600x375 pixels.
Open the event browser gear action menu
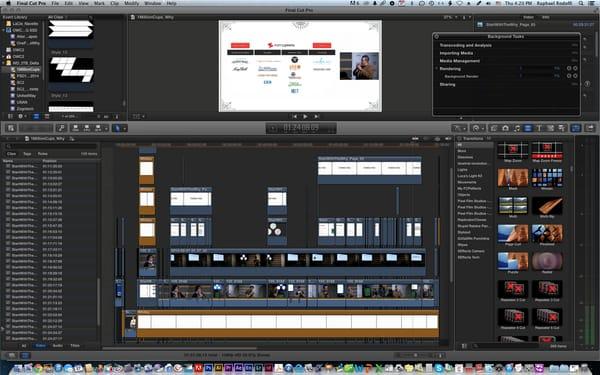21,116
